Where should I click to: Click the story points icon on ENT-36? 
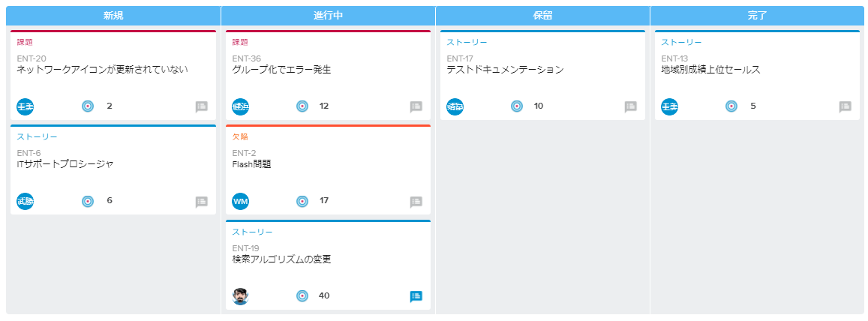point(302,106)
